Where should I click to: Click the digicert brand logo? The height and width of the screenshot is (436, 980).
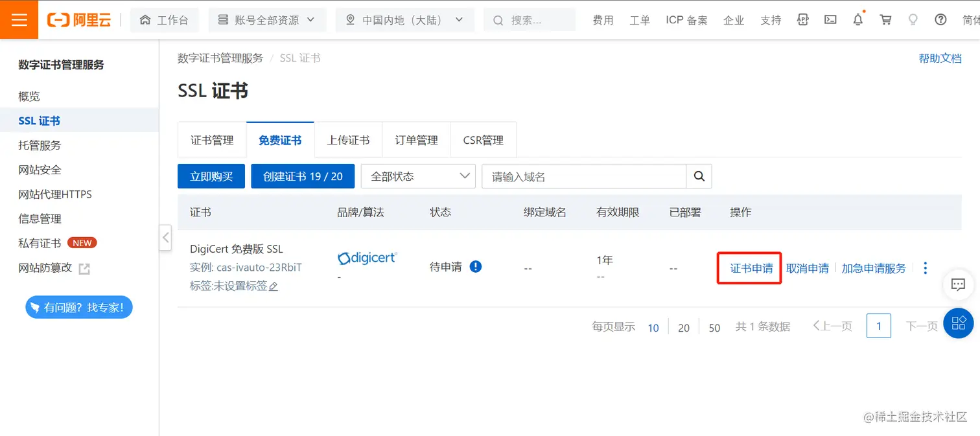pyautogui.click(x=367, y=258)
